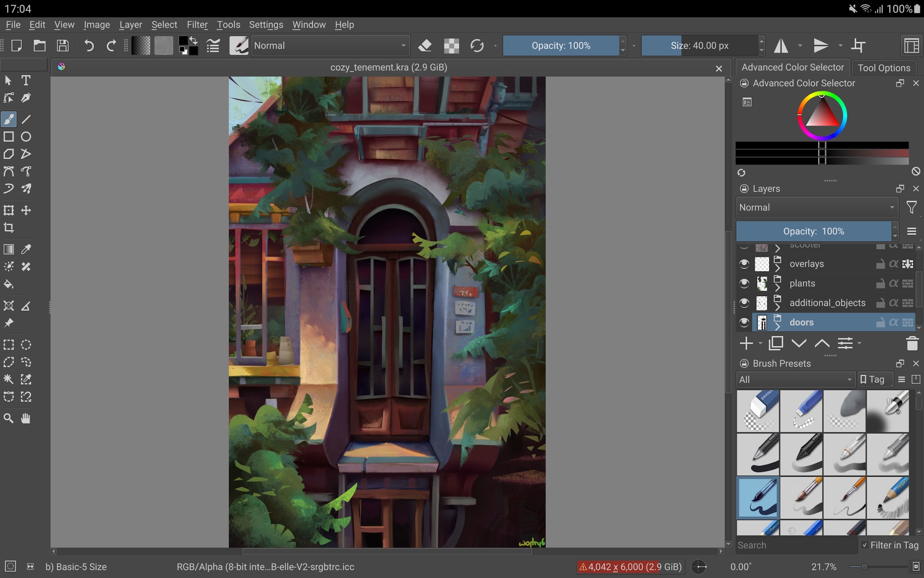Select the Rectangle shape tool
Screen dimensions: 924x578
point(9,136)
